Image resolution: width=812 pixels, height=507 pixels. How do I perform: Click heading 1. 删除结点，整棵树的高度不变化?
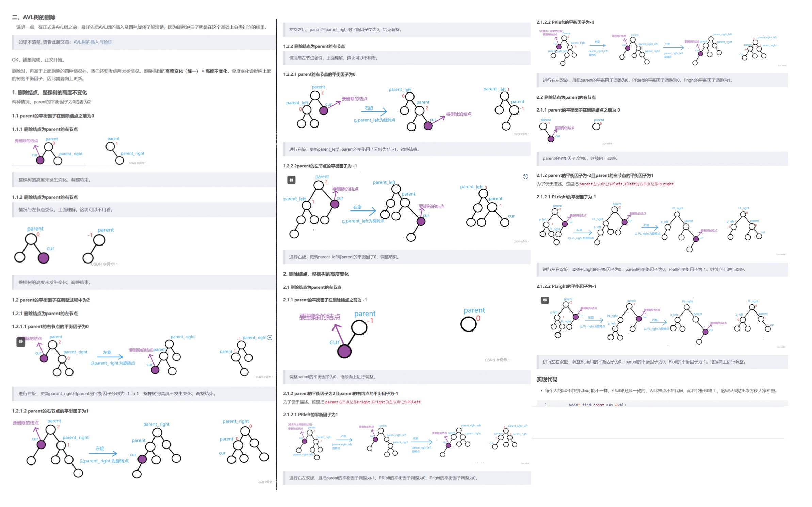[x=50, y=92]
